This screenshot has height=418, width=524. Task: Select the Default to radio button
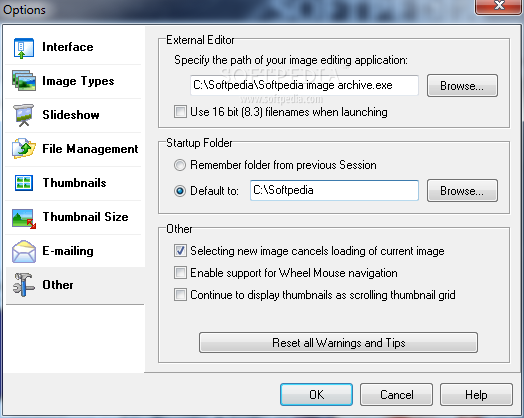180,191
